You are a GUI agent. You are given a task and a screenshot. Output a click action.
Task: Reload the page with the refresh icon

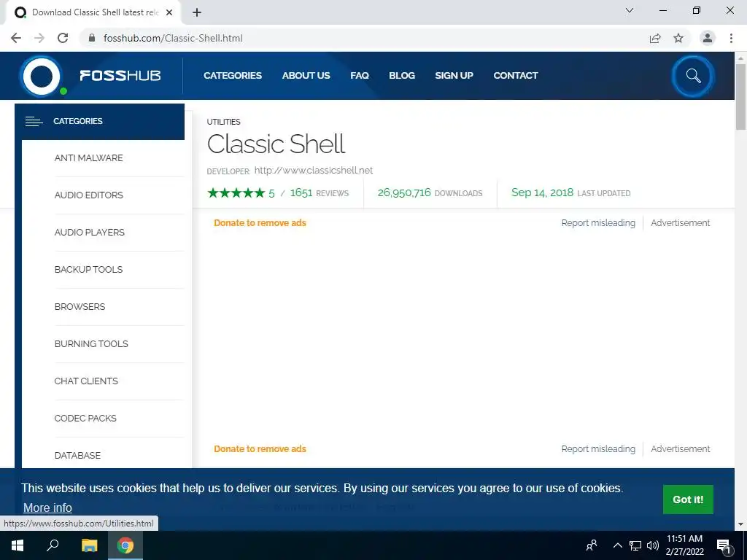coord(63,38)
